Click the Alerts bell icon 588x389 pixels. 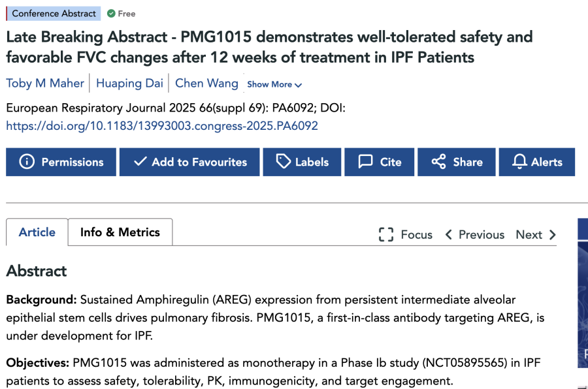pos(519,162)
